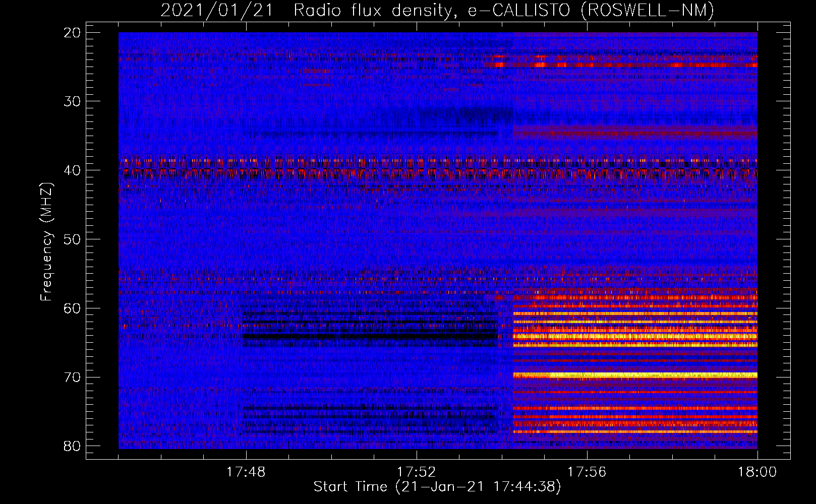Click the date "2021/01/21" in the title

pos(217,10)
